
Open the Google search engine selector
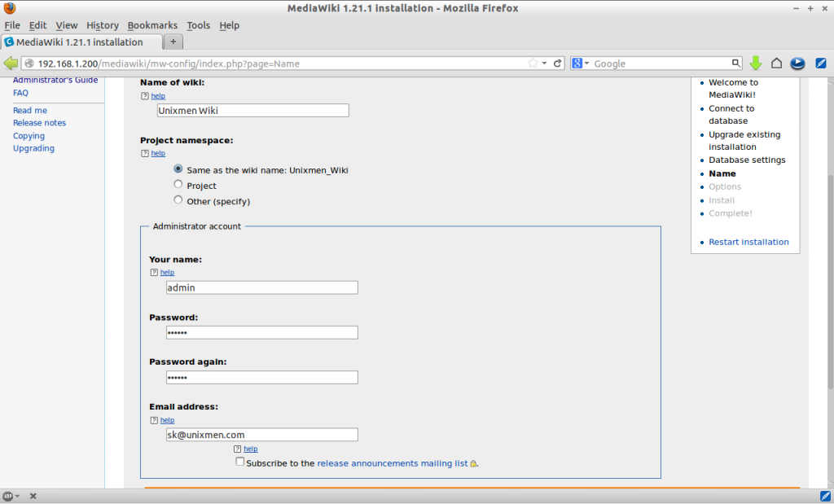[580, 64]
